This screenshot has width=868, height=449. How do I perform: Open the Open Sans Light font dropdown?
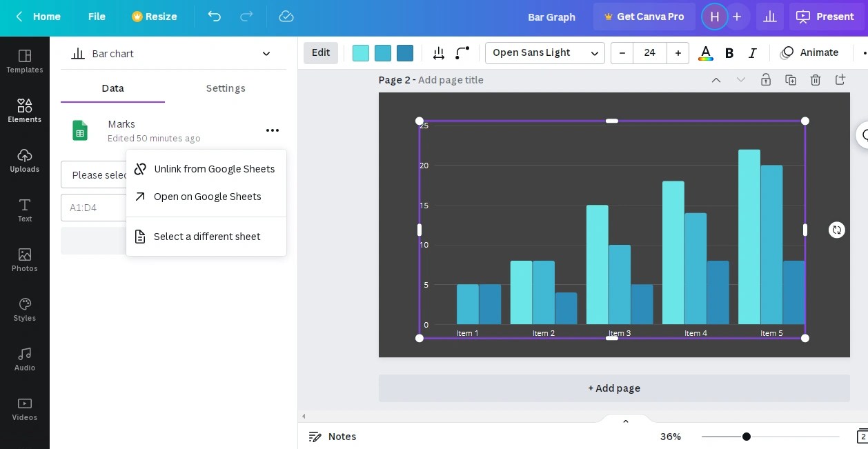coord(545,52)
